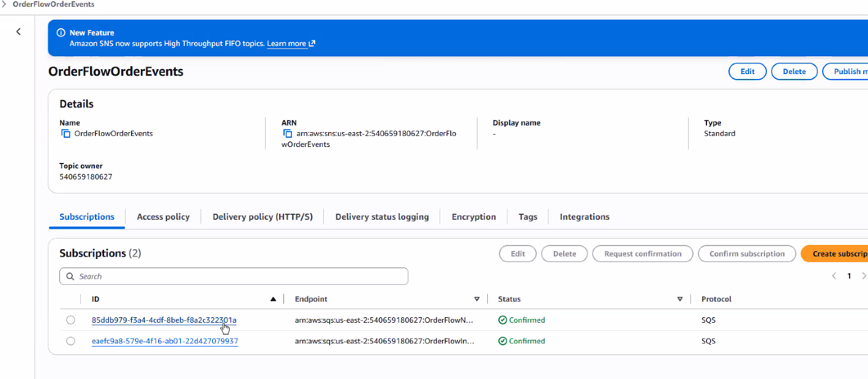Screen dimensions: 868x379
Task: Click the OrderFlowOrderEvents breadcrumb text
Action: pyautogui.click(x=53, y=4)
